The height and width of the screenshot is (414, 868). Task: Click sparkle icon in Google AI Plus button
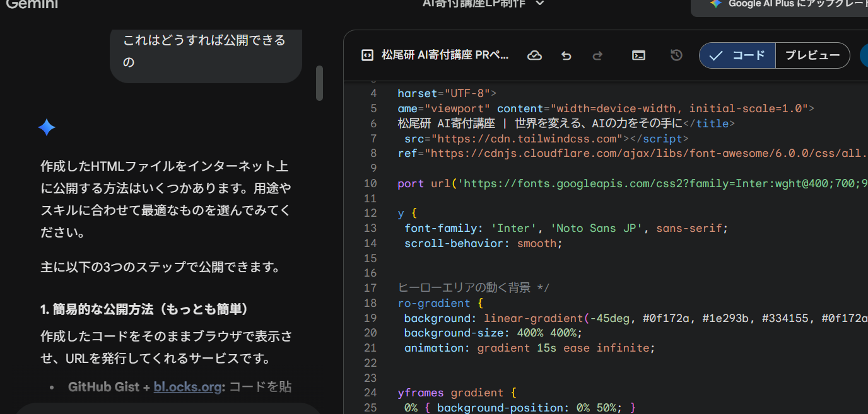coord(715,4)
